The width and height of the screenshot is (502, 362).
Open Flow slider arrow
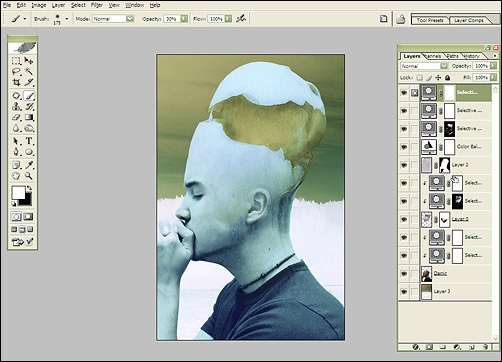tap(228, 19)
